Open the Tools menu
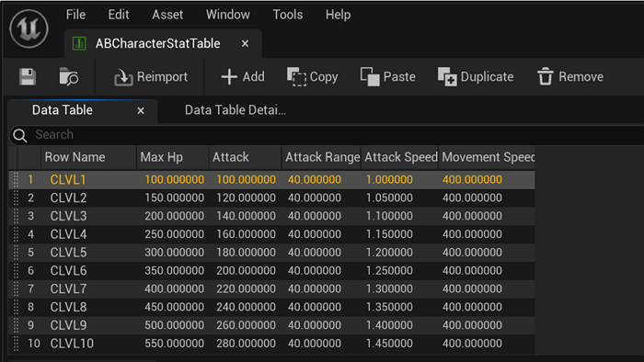644x362 pixels. [x=287, y=15]
